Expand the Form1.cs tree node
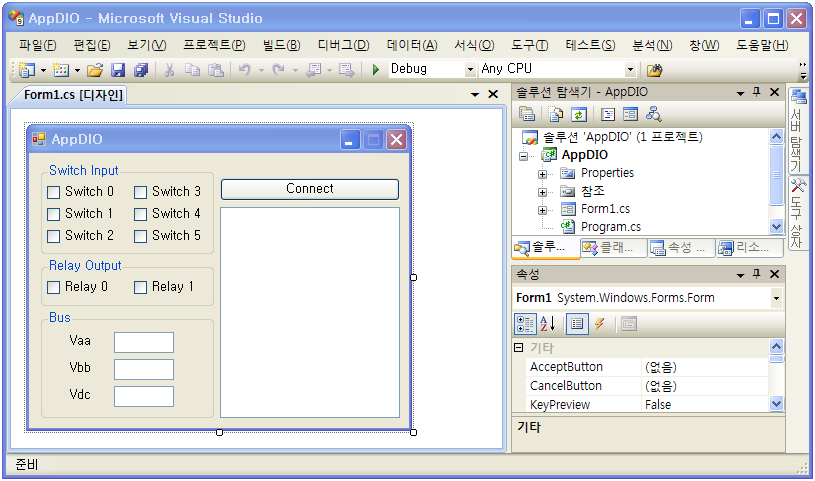 pos(542,211)
